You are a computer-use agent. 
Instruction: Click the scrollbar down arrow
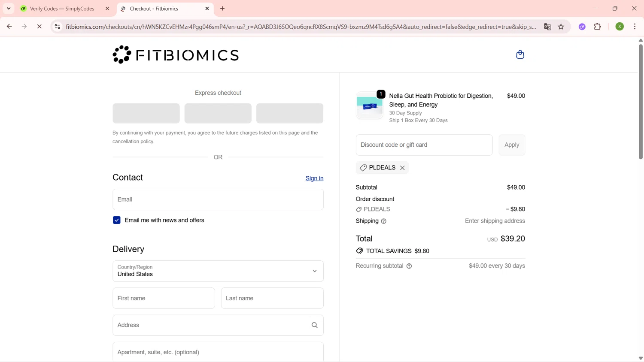tap(641, 359)
